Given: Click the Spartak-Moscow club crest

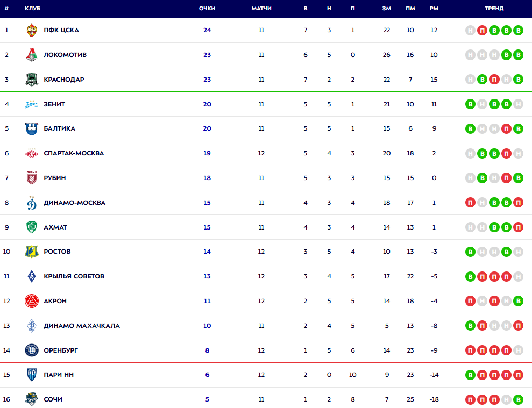Looking at the screenshot, I should click(x=32, y=153).
